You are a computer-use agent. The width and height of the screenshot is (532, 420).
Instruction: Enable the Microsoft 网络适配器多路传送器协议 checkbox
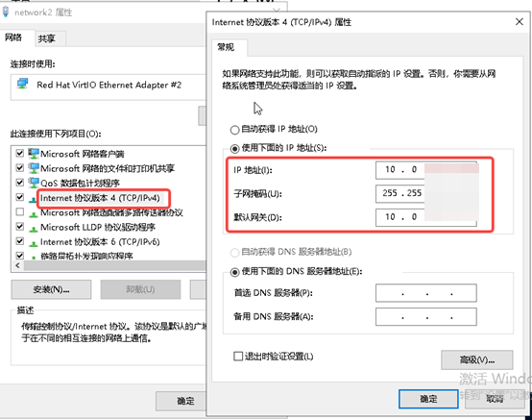pos(19,211)
